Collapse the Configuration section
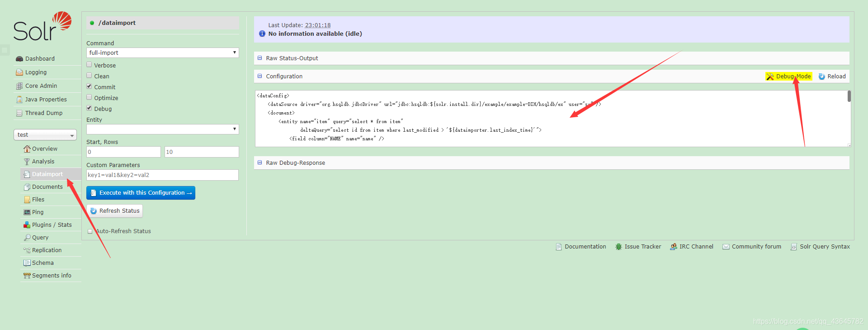868x330 pixels. pos(260,76)
